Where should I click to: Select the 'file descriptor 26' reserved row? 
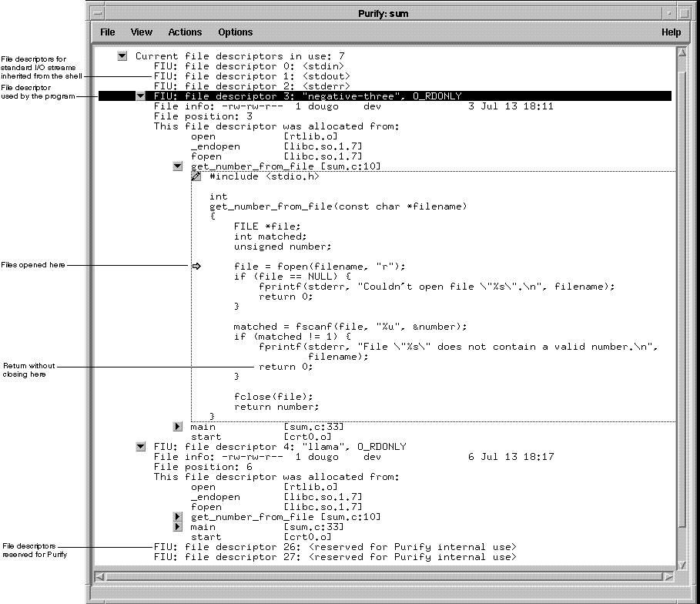[335, 547]
